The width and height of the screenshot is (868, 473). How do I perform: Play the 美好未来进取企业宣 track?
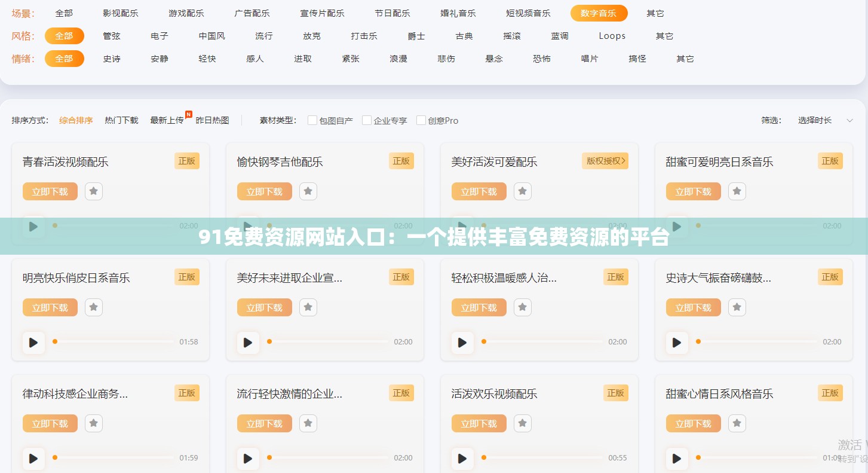248,343
